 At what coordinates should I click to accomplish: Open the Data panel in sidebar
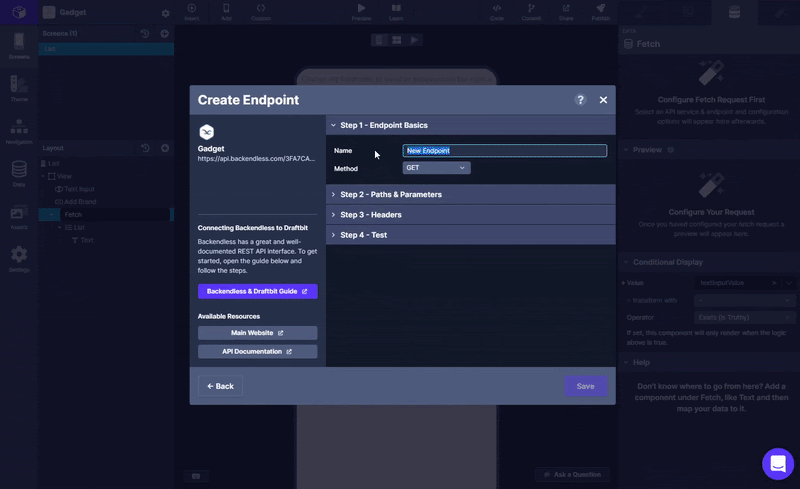(19, 173)
